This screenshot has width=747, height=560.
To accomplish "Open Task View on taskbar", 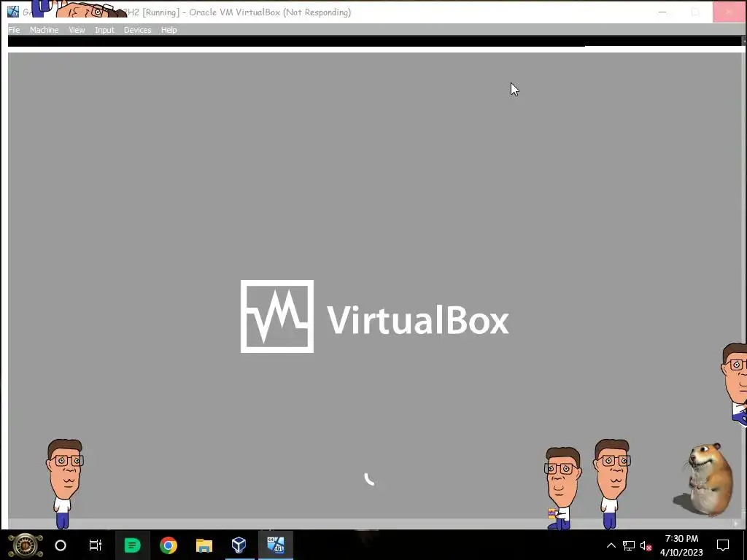I will coord(96,545).
